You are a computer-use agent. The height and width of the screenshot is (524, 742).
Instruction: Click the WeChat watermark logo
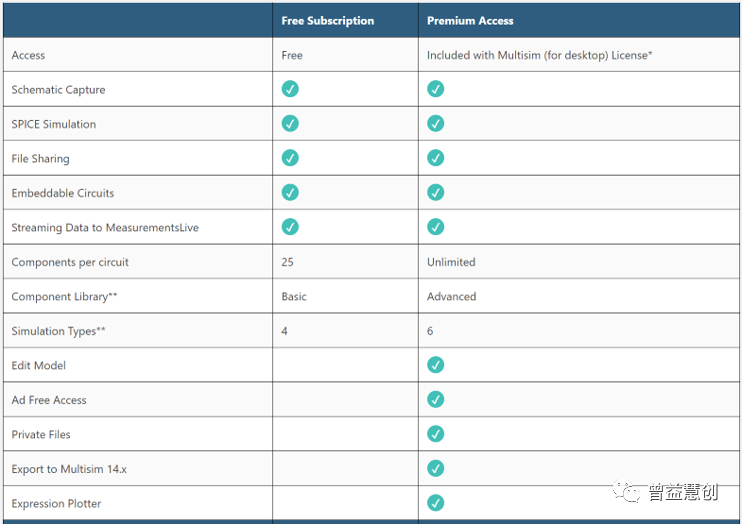coord(626,491)
